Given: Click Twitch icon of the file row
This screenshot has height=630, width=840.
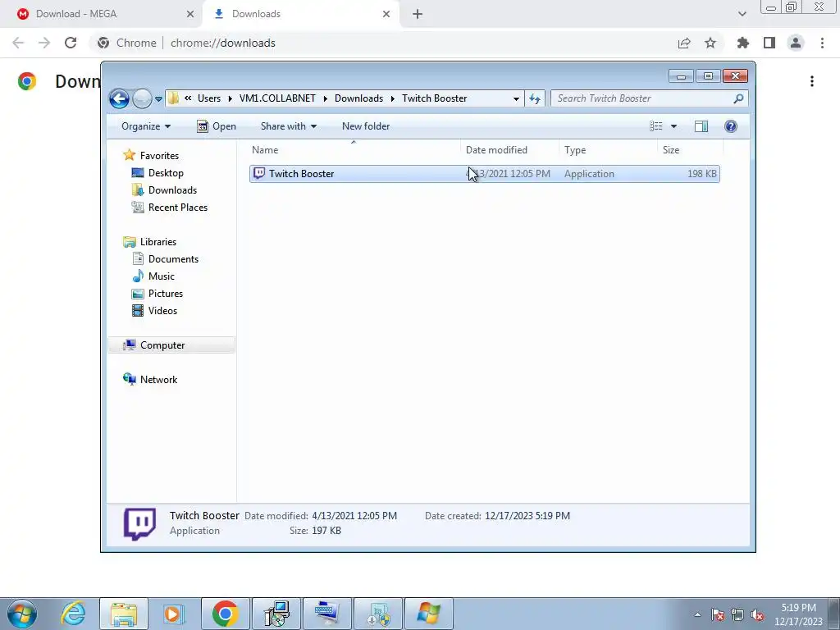Looking at the screenshot, I should coord(259,173).
